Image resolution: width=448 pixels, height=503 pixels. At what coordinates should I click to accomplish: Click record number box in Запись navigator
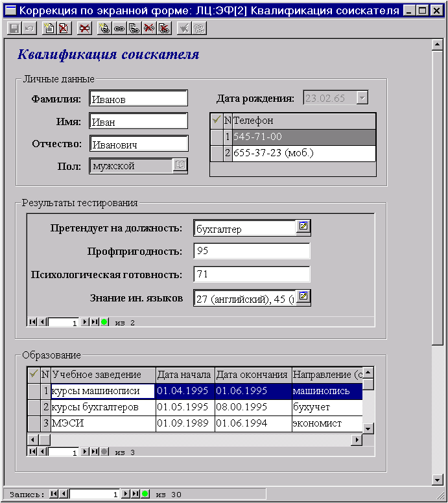pyautogui.click(x=95, y=494)
